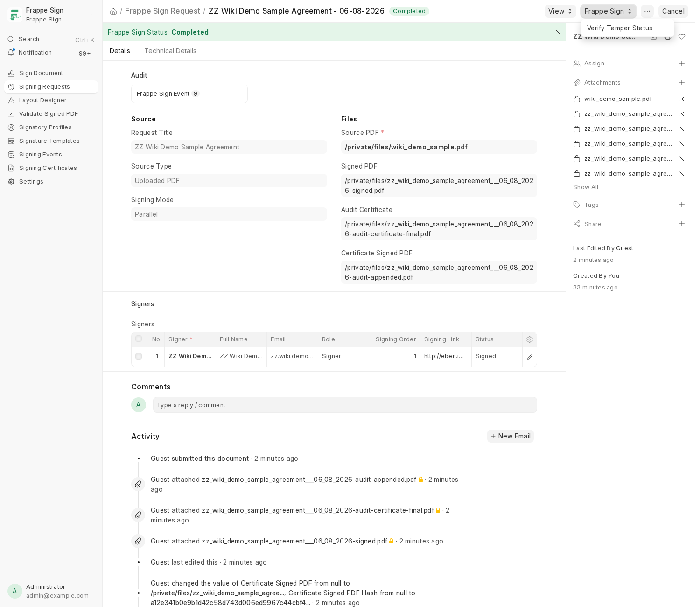
Task: Open Validate Signed PDF page
Action: point(51,114)
